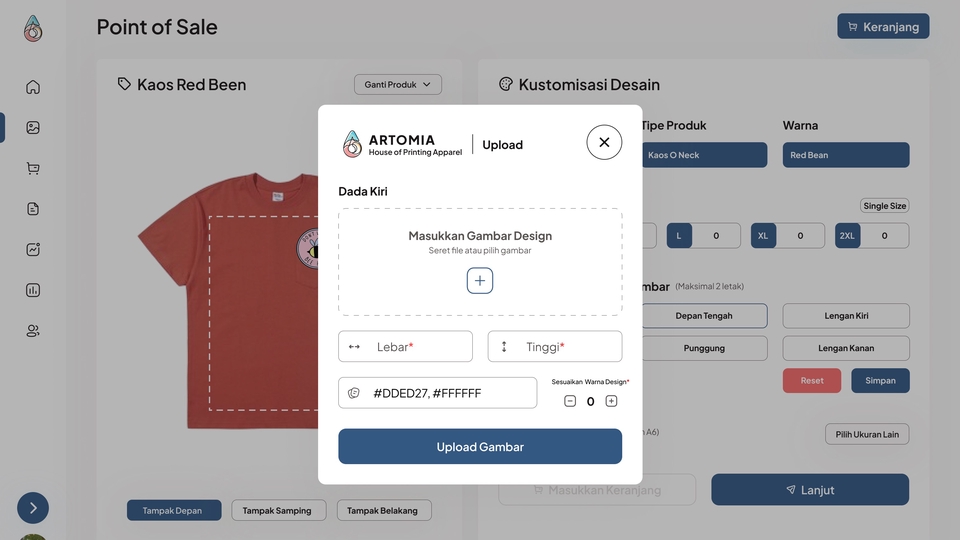Screen dimensions: 960x540
Task: Open the shopping cart sidebar icon
Action: pyautogui.click(x=33, y=169)
